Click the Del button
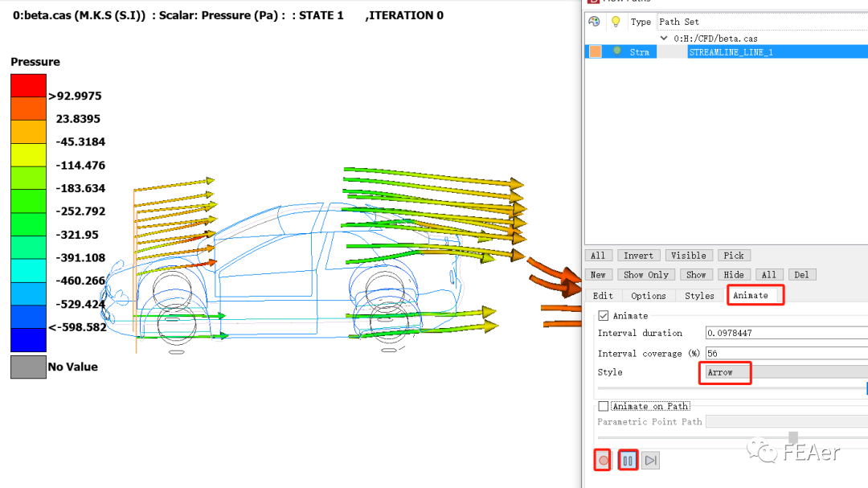 click(x=801, y=275)
